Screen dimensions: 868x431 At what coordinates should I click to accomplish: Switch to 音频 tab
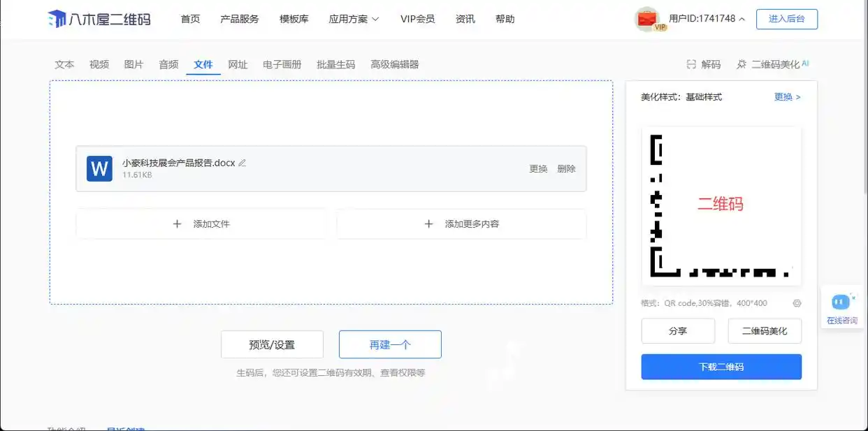pyautogui.click(x=168, y=64)
